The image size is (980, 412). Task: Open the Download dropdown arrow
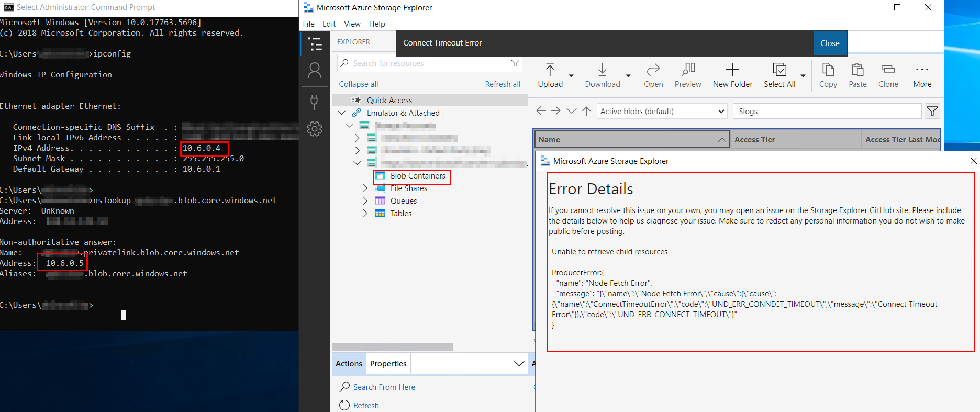(628, 76)
